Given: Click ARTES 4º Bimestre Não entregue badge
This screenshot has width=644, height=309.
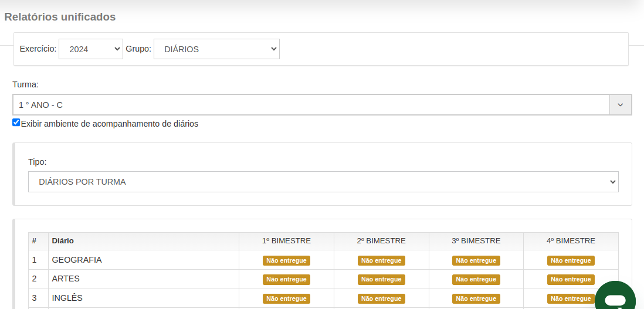Looking at the screenshot, I should pos(571,280).
